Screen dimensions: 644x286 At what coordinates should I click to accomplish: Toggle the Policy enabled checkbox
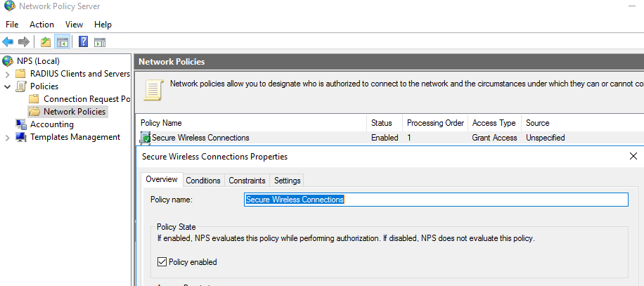[x=162, y=262]
